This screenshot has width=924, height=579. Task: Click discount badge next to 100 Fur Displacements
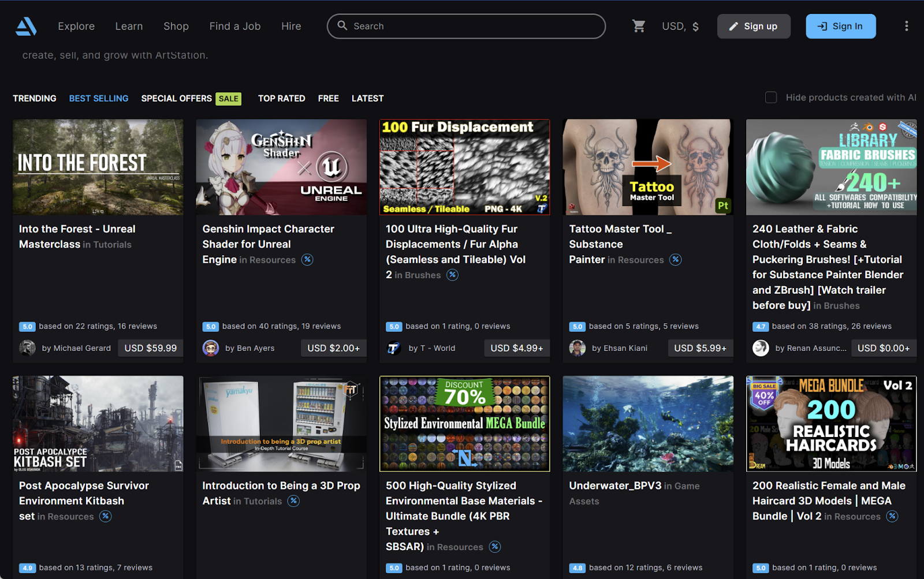pos(453,275)
